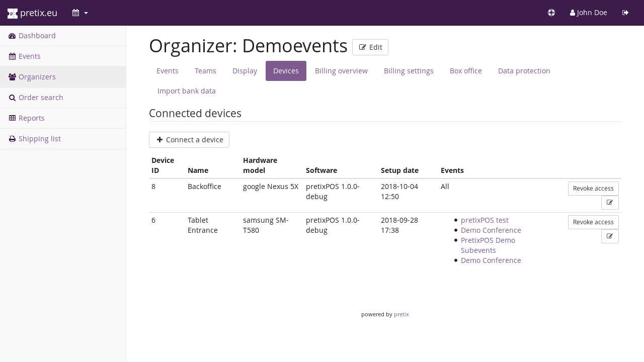Open Dashboard from the sidebar

pyautogui.click(x=37, y=36)
